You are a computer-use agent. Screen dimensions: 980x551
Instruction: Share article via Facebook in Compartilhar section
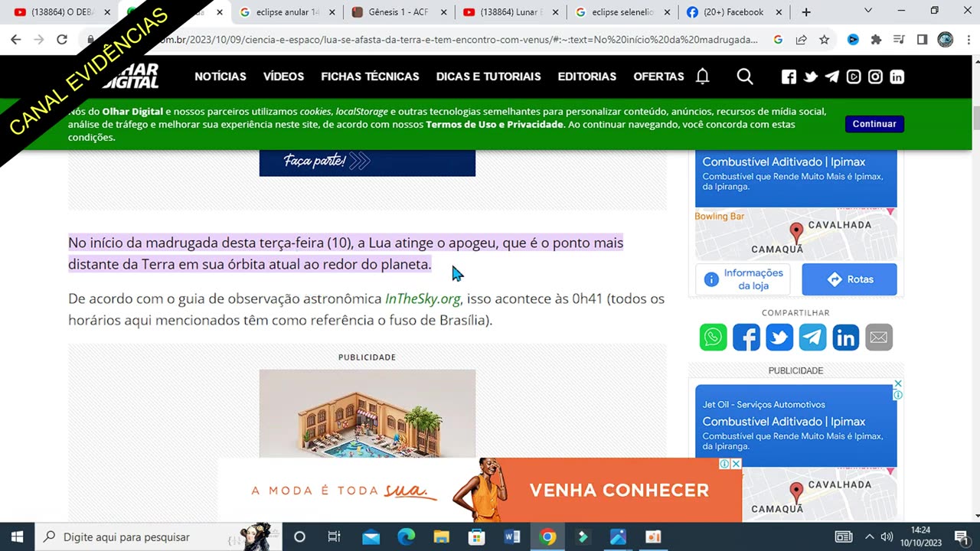(x=746, y=337)
